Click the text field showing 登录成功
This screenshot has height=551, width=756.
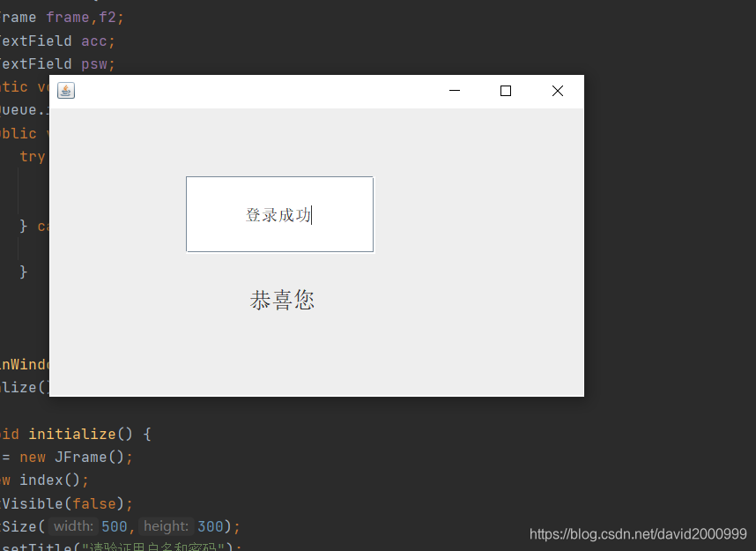(279, 214)
